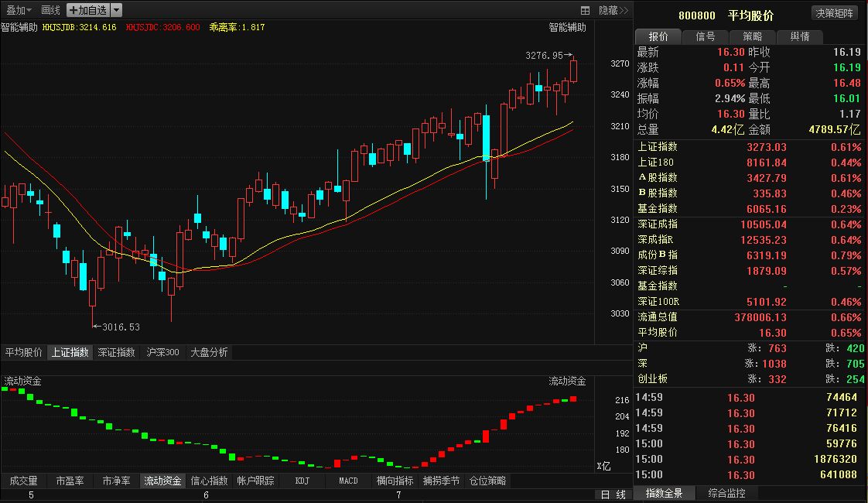Open the 叠加 overlay dropdown

click(x=19, y=10)
